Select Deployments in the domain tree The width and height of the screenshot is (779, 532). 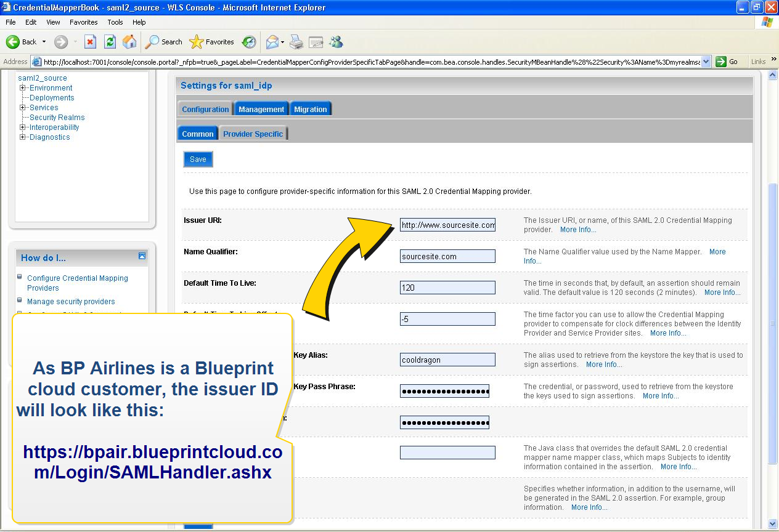(x=52, y=98)
